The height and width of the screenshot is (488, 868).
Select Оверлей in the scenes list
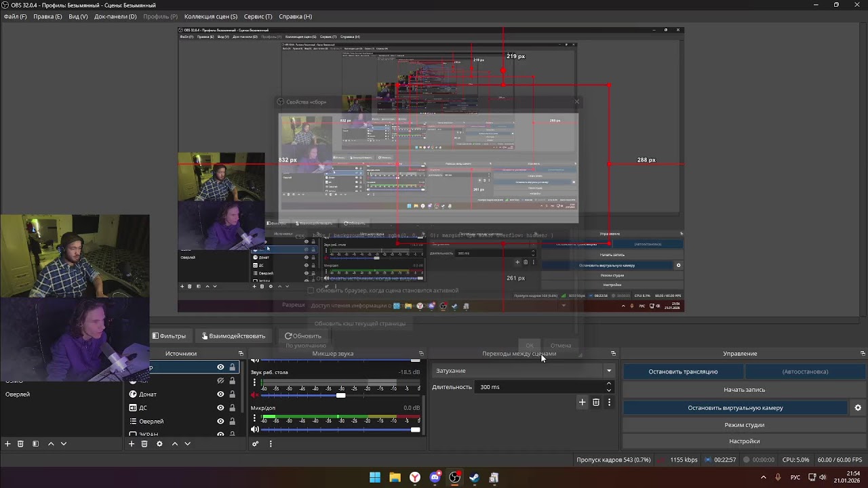(18, 394)
